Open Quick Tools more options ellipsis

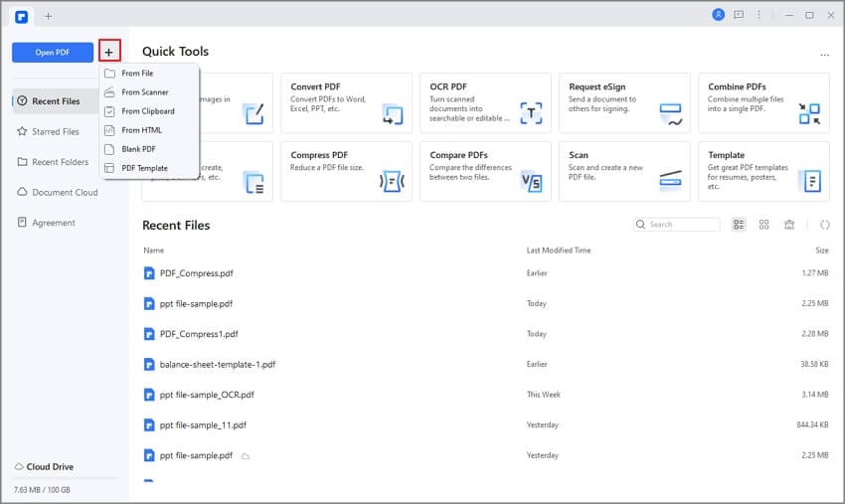pyautogui.click(x=824, y=55)
